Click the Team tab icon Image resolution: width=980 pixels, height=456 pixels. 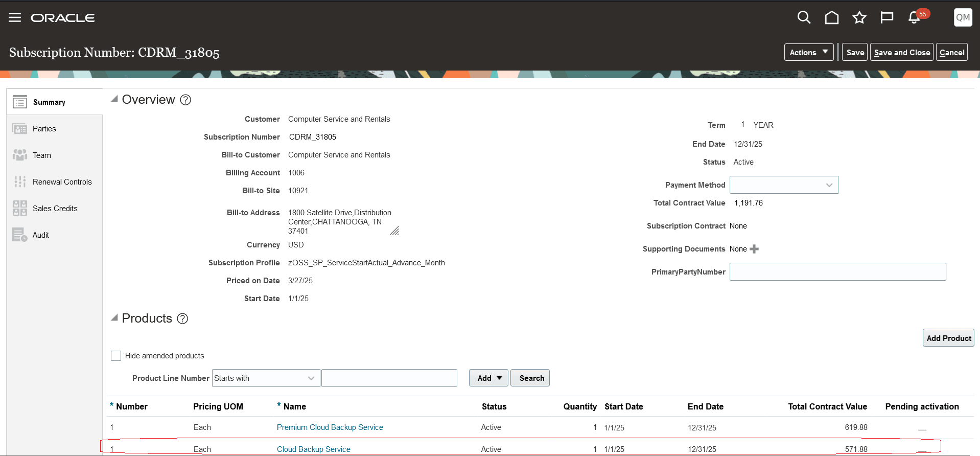point(20,155)
